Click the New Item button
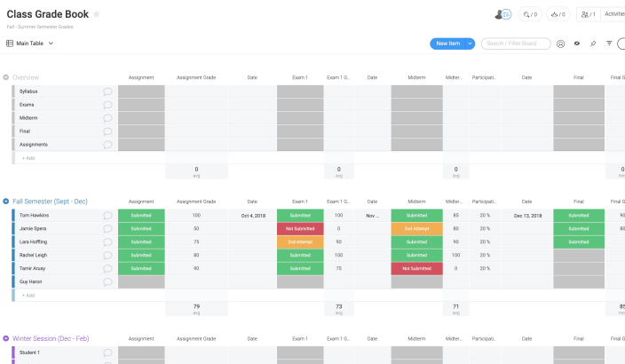The image size is (625, 364). (x=447, y=44)
